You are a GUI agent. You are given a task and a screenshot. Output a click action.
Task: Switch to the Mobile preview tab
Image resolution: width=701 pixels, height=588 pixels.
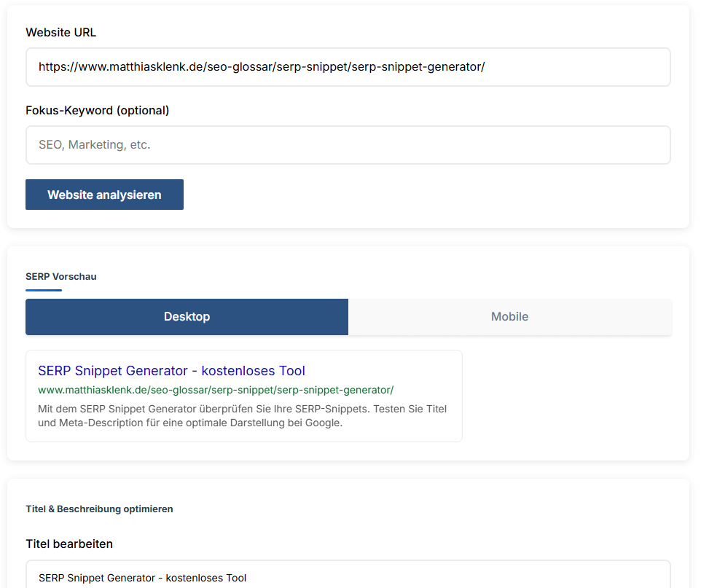pyautogui.click(x=509, y=316)
